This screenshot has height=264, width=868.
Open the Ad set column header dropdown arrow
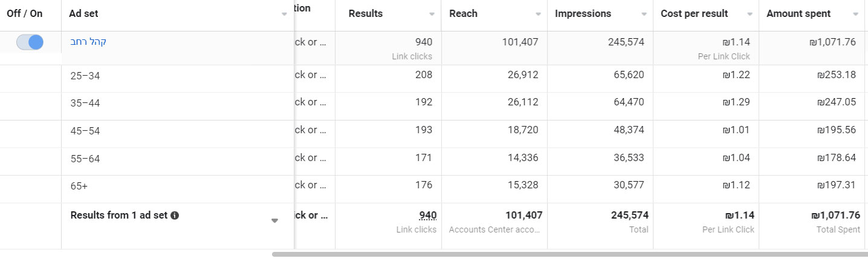pyautogui.click(x=284, y=15)
